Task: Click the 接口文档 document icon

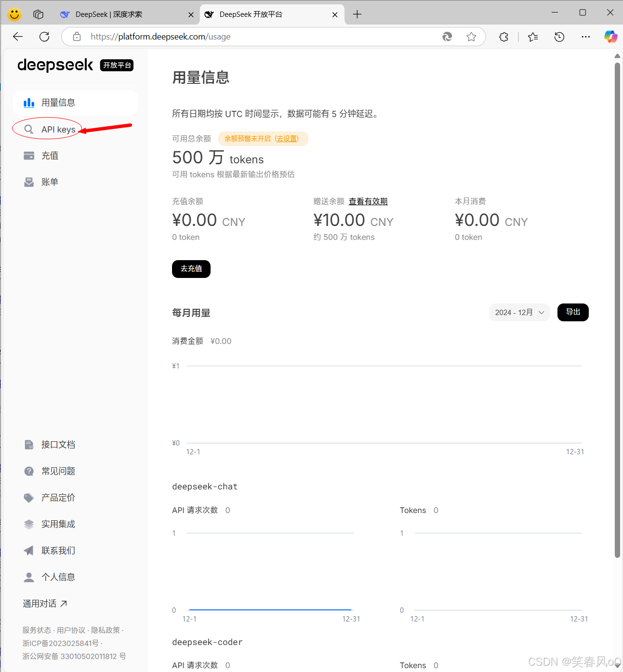Action: pyautogui.click(x=29, y=445)
